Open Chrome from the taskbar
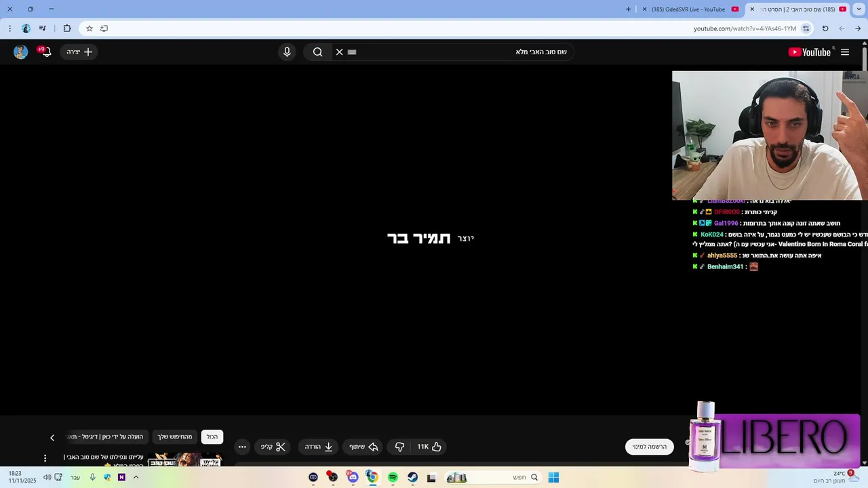The width and height of the screenshot is (868, 488). click(x=372, y=477)
